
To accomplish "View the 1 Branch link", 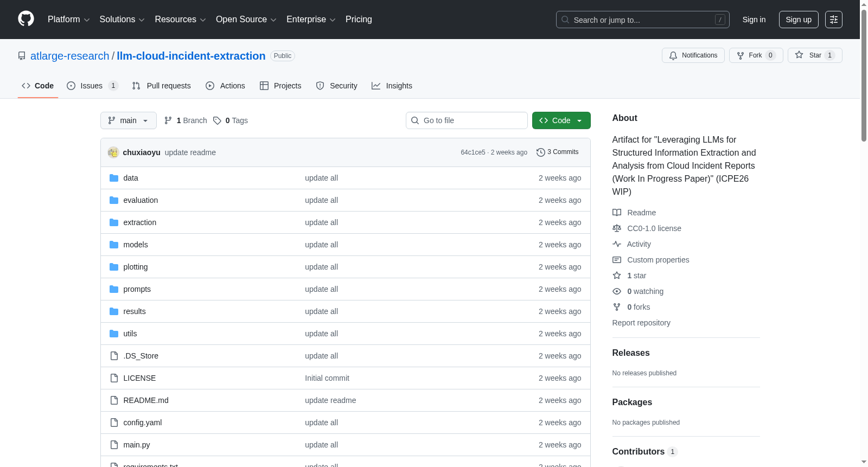I will tap(186, 120).
